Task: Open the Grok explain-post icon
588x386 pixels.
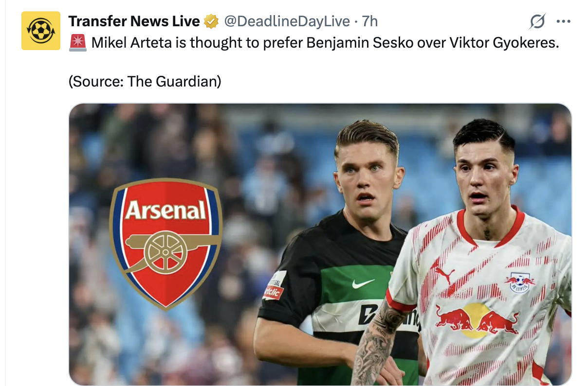Action: [537, 21]
